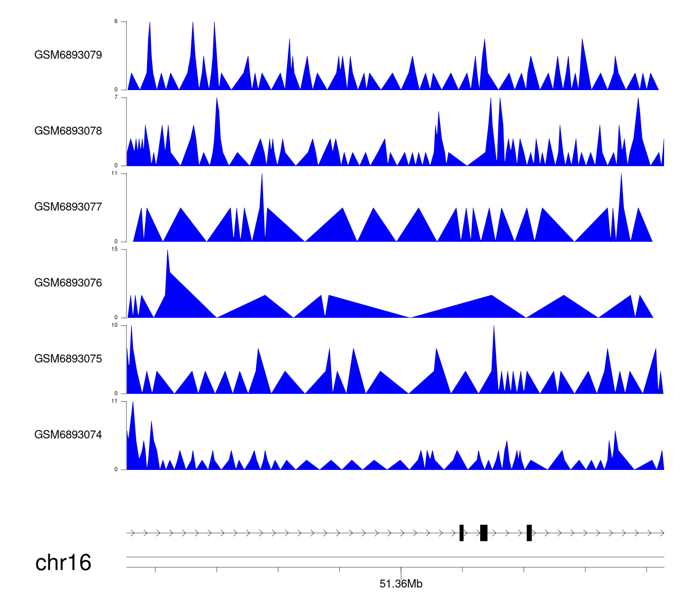Select the GSM6893076 track label

click(x=68, y=283)
